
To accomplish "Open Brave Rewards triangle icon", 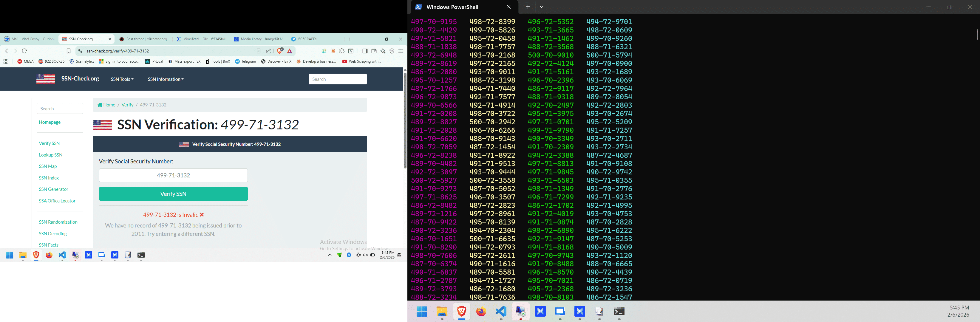I will (290, 51).
